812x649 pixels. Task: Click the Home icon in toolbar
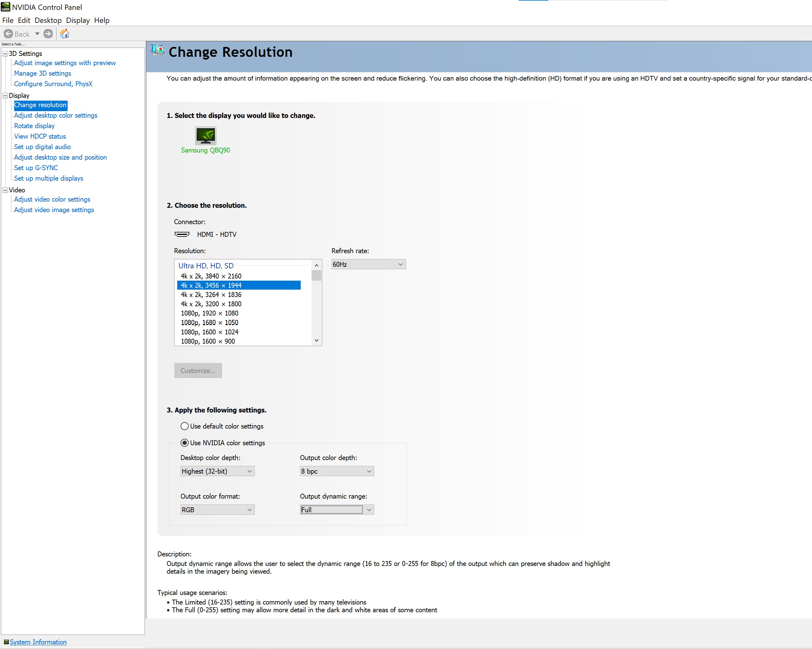point(65,34)
